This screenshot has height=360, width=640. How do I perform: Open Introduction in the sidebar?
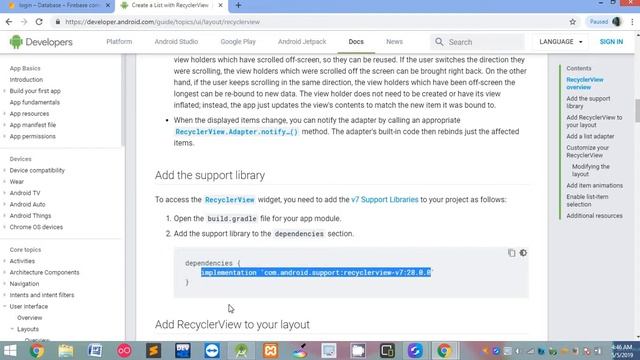(x=26, y=80)
